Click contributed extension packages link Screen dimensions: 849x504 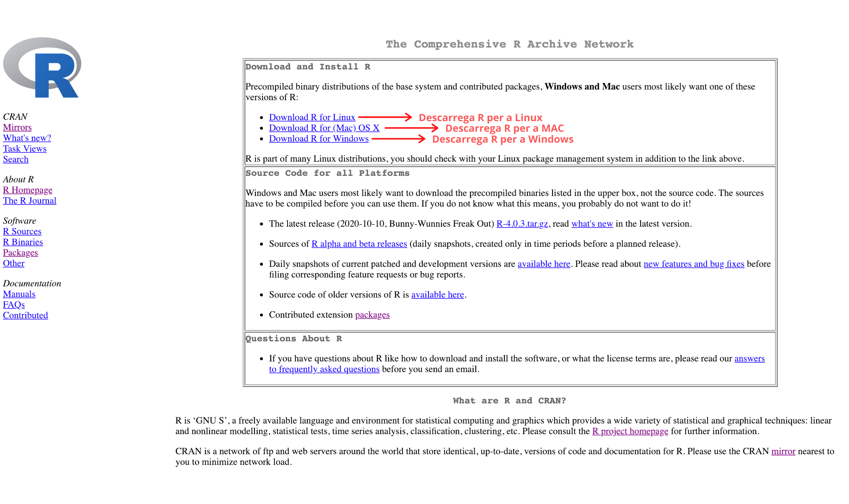372,314
